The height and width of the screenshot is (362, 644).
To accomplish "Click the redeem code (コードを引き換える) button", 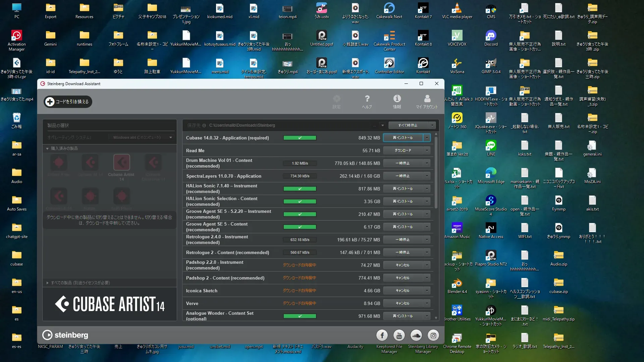I will (x=68, y=102).
